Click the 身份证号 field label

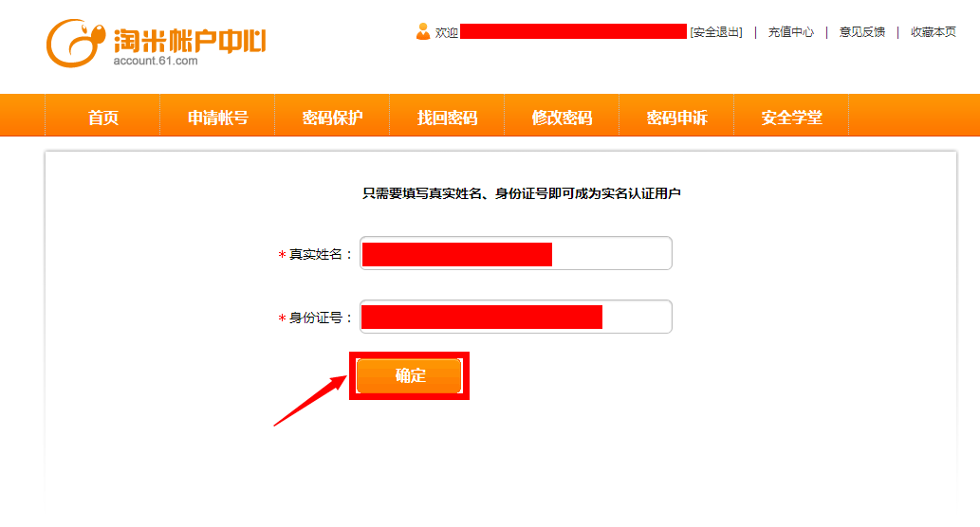(316, 318)
